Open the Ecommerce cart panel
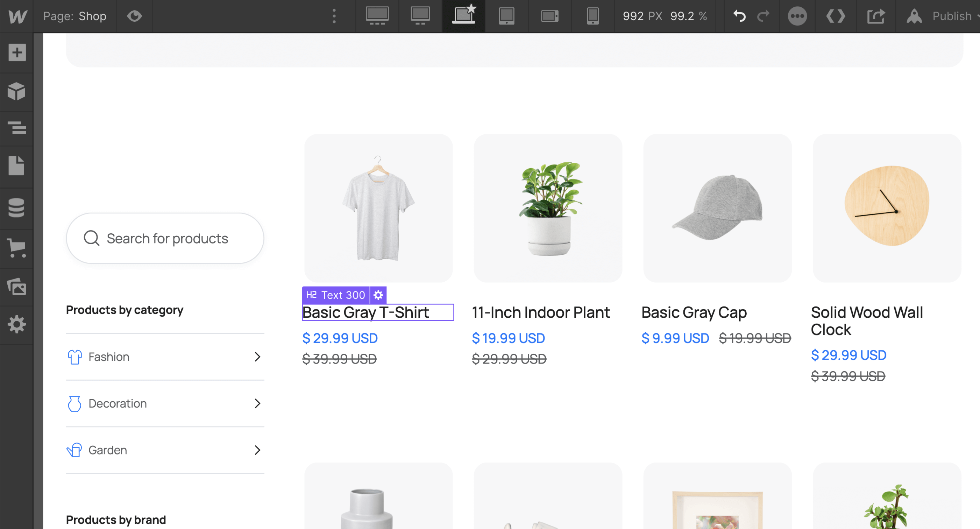Viewport: 980px width, 529px height. point(17,248)
